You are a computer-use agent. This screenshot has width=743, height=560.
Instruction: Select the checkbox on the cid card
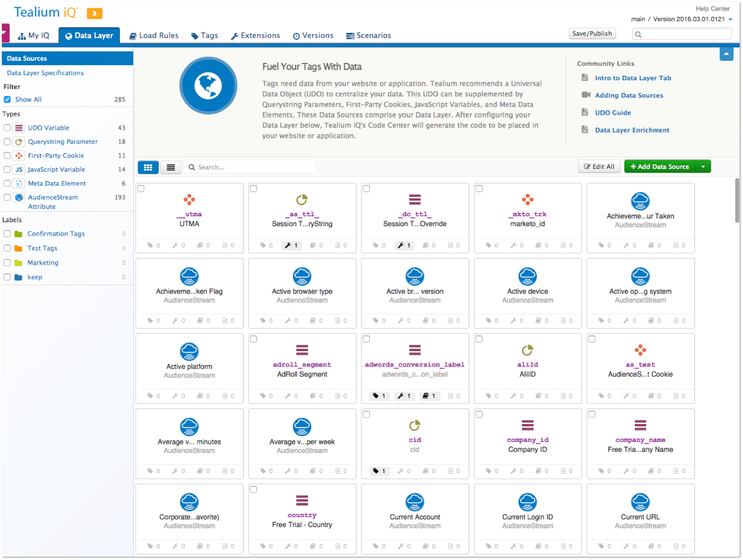(366, 415)
